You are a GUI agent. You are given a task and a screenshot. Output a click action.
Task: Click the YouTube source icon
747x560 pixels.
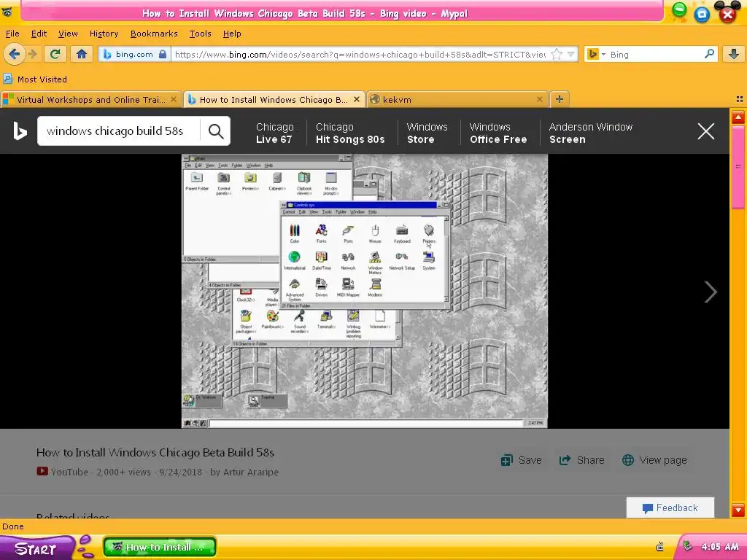[42, 472]
